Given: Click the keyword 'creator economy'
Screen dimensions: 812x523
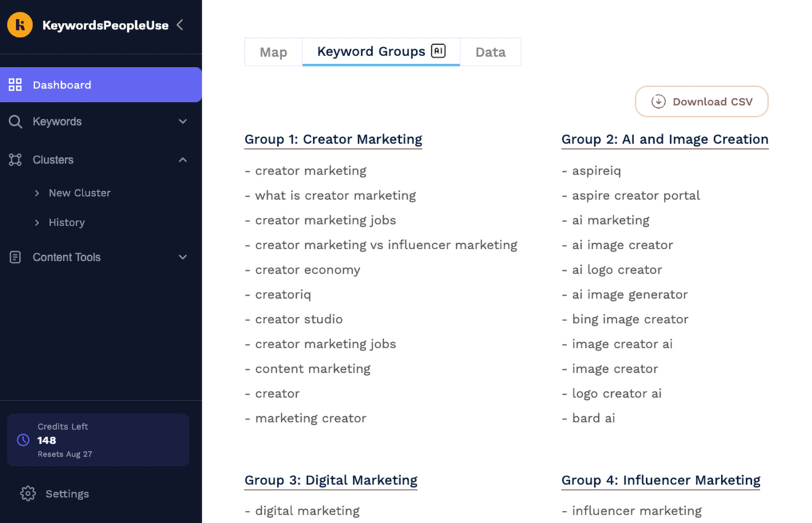Looking at the screenshot, I should pyautogui.click(x=307, y=270).
